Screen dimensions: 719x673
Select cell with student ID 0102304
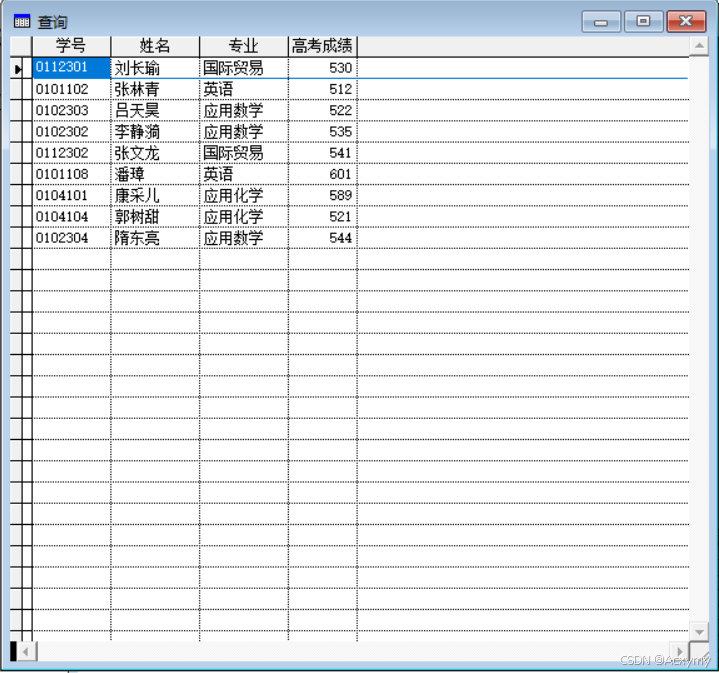click(x=71, y=238)
